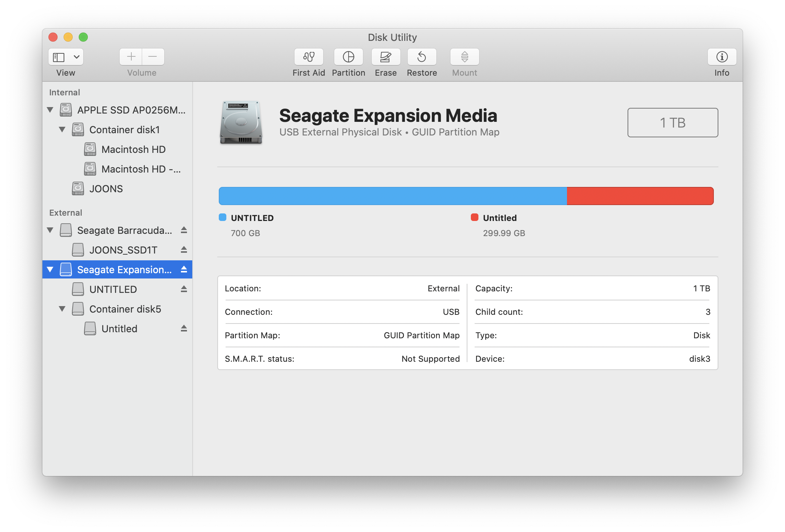Screen dimensions: 785x532
Task: Click the red Untitled partition bar segment
Action: (x=640, y=196)
